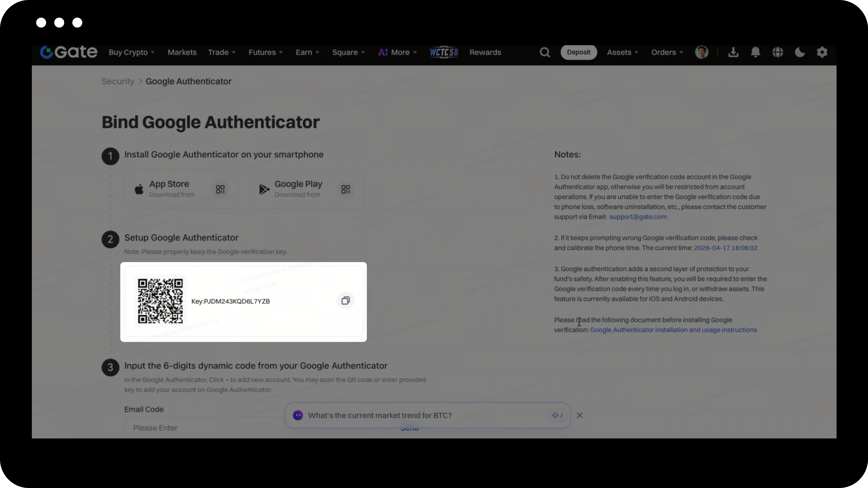Viewport: 868px width, 488px height.
Task: Show Google Play QR code icon
Action: click(x=345, y=189)
